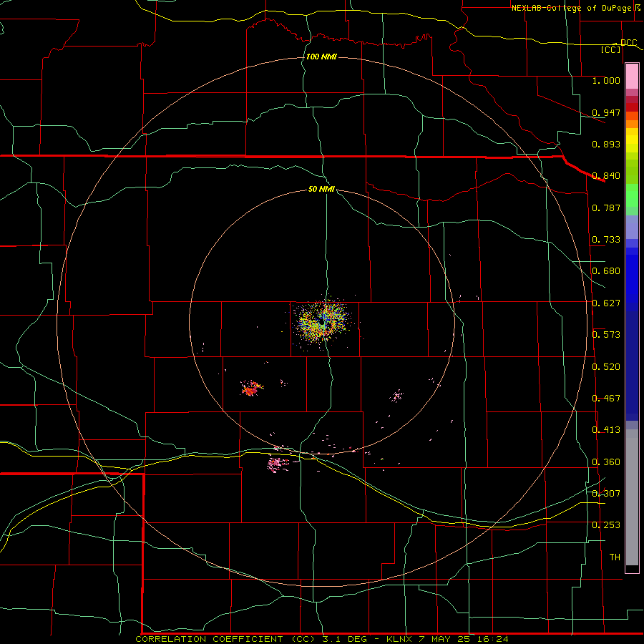Click the 0.947 value on the color scale
The height and width of the screenshot is (644, 644).
pos(606,112)
